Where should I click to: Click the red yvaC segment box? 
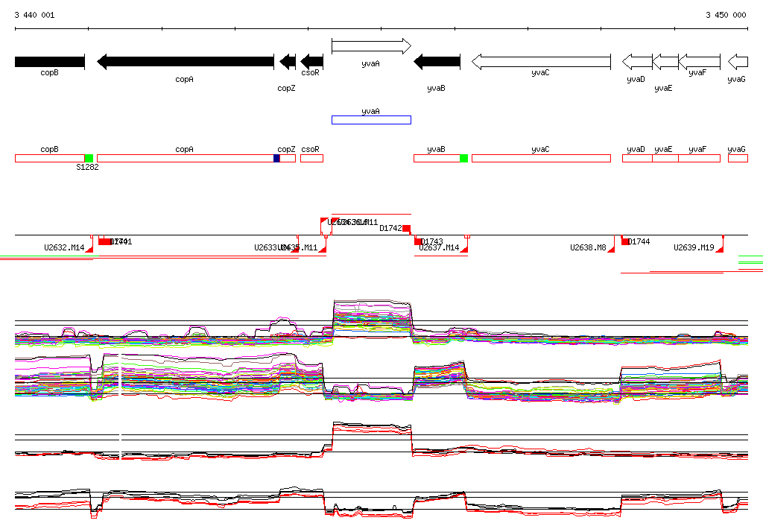pyautogui.click(x=541, y=158)
